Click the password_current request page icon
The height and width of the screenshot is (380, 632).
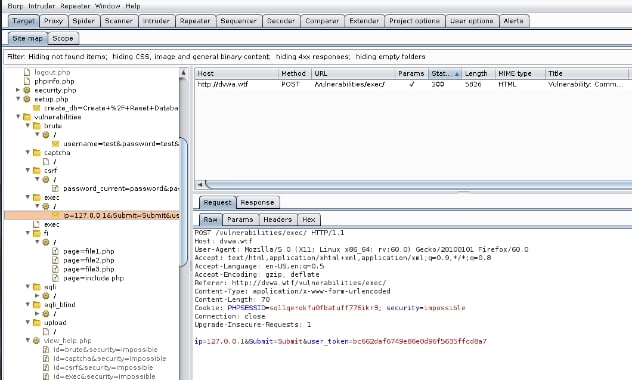tap(55, 188)
